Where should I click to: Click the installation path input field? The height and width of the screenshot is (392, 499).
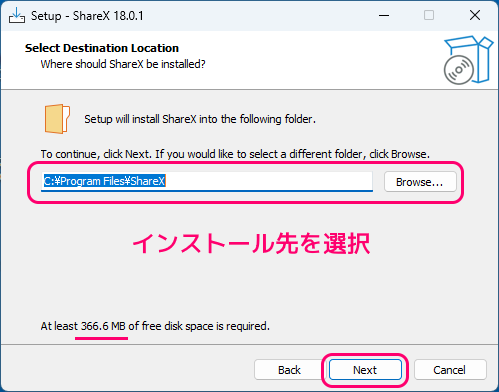pyautogui.click(x=207, y=182)
